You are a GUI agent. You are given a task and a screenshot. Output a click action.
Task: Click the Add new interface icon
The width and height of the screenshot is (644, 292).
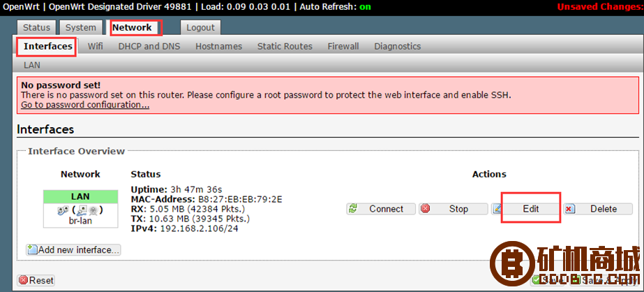pos(33,249)
